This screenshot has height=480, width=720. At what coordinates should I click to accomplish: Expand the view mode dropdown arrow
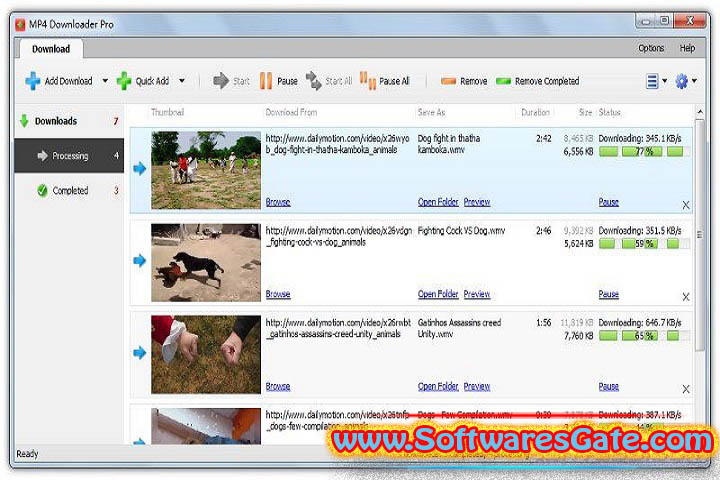(664, 81)
